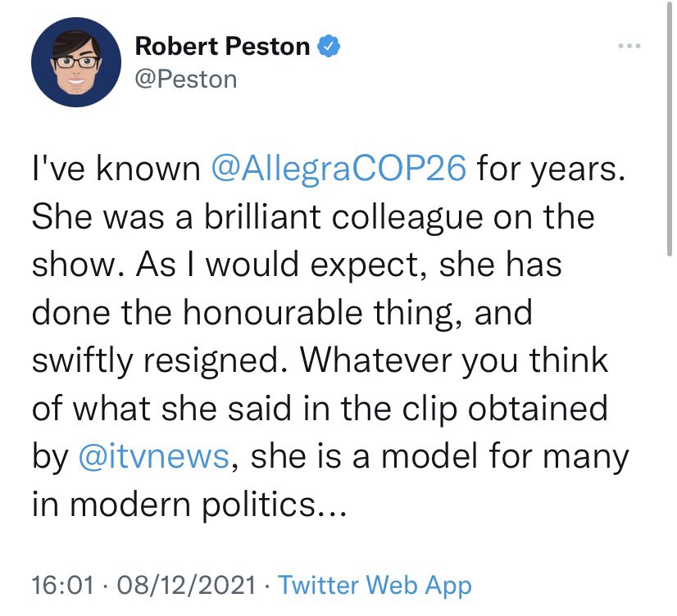Screen dimensions: 677x616
Task: Open Robert Peston's cartoon avatar picture
Action: (76, 62)
